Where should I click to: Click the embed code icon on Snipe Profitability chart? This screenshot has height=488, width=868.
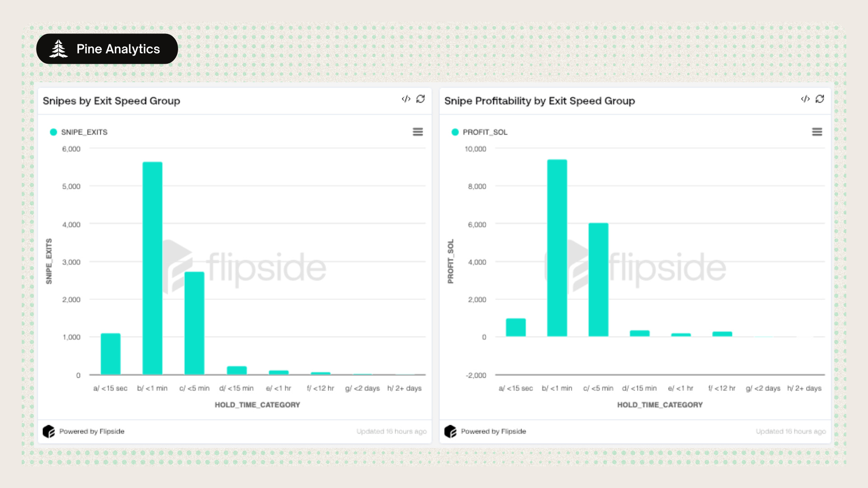805,99
